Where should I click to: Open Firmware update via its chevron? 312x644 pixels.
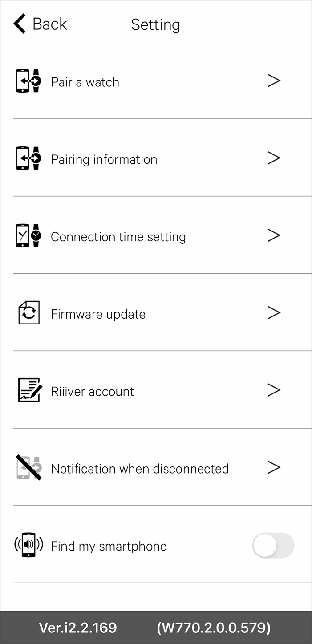274,312
